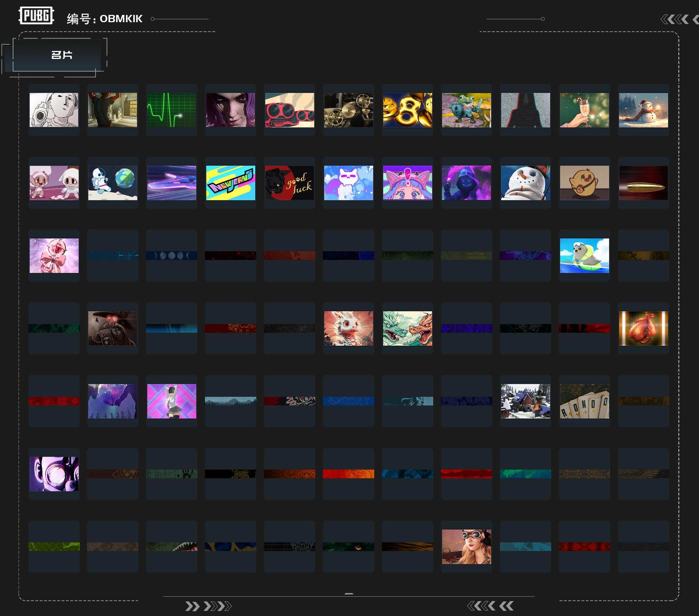Screen dimensions: 699x616
Task: Pick the purple gas mask nameplate
Action: [54, 474]
